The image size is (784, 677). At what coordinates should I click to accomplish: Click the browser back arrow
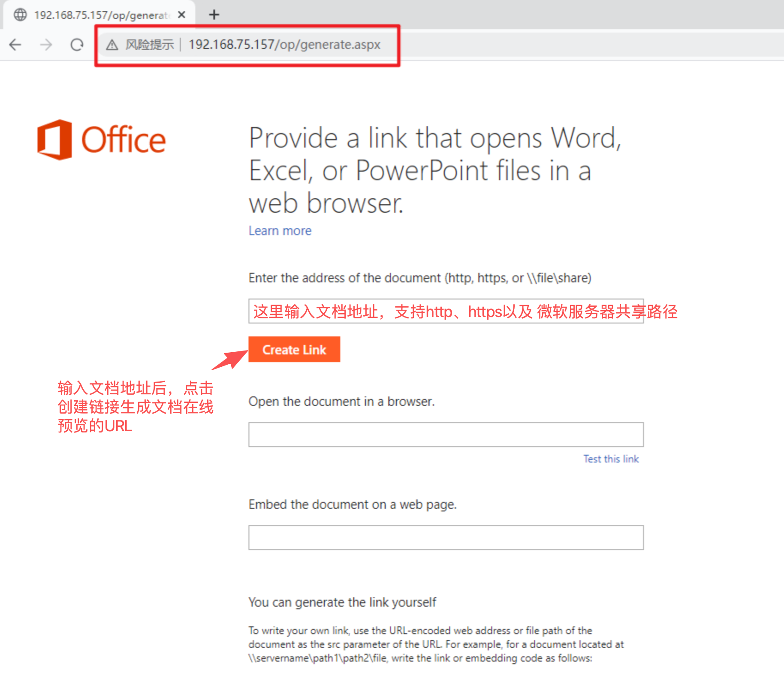(x=15, y=45)
